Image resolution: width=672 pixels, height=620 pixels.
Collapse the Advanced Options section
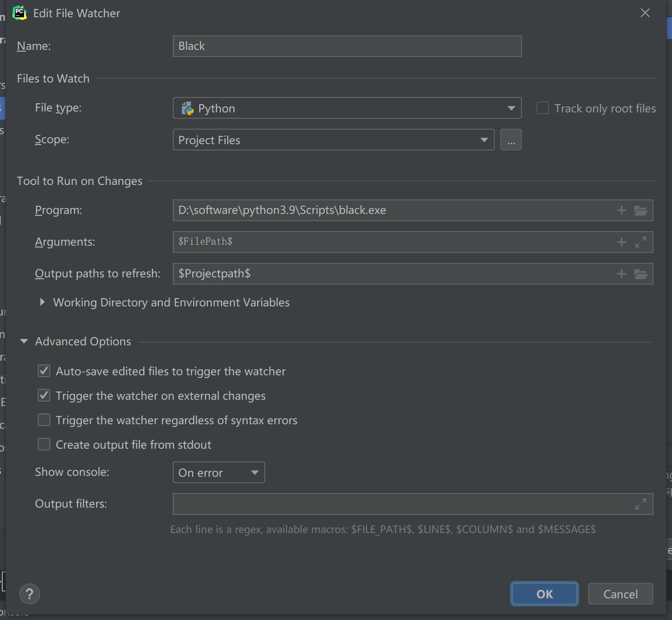click(24, 341)
